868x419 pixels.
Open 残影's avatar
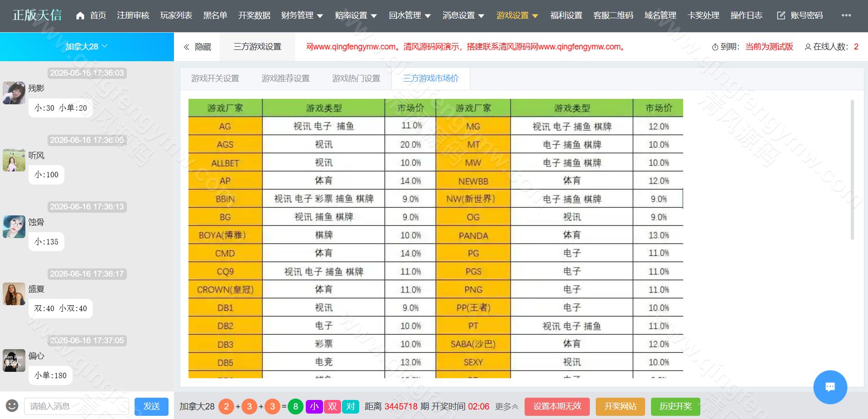(x=14, y=93)
